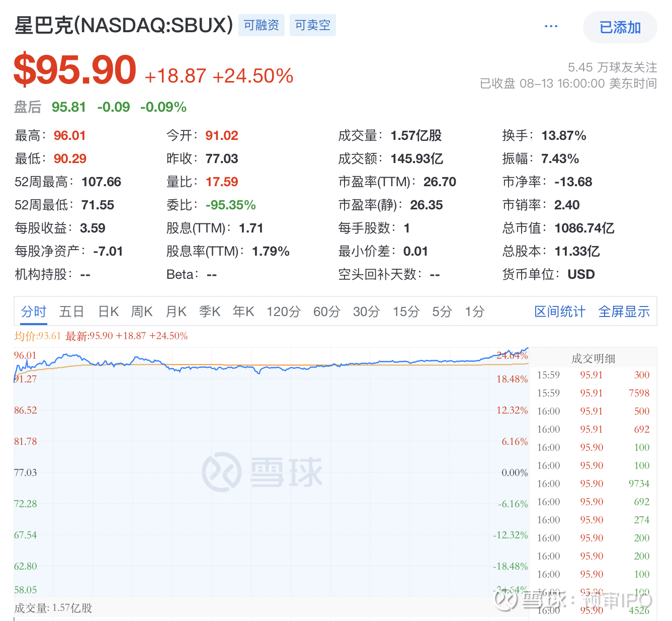Click the 均价:93.61 label above the chart
The width and height of the screenshot is (672, 621).
(38, 336)
